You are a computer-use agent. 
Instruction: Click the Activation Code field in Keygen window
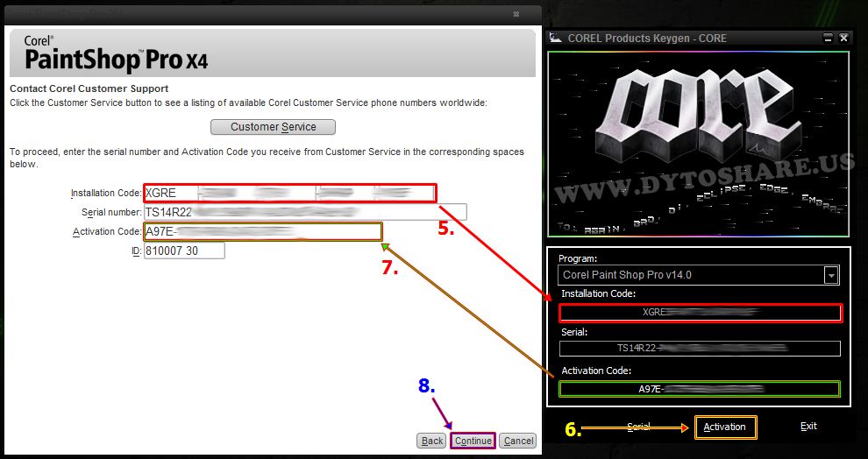click(x=700, y=389)
